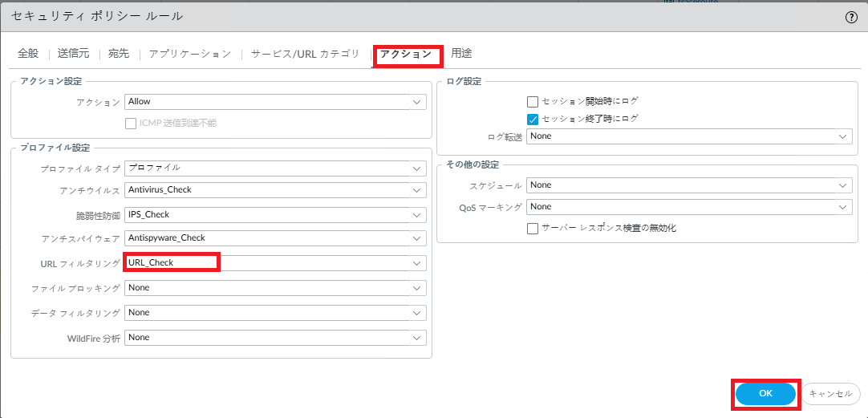This screenshot has width=868, height=418.
Task: Open the ファイル ブロッキング dropdown
Action: tap(275, 288)
